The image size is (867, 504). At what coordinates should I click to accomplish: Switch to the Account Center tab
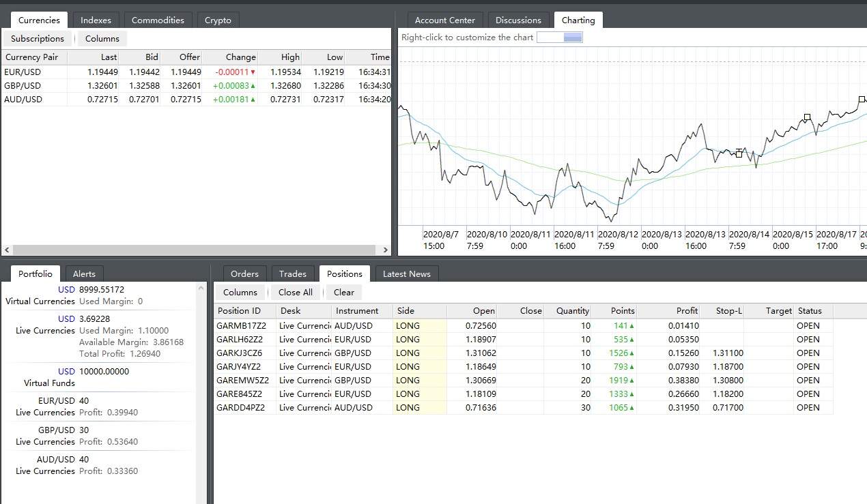(x=444, y=20)
